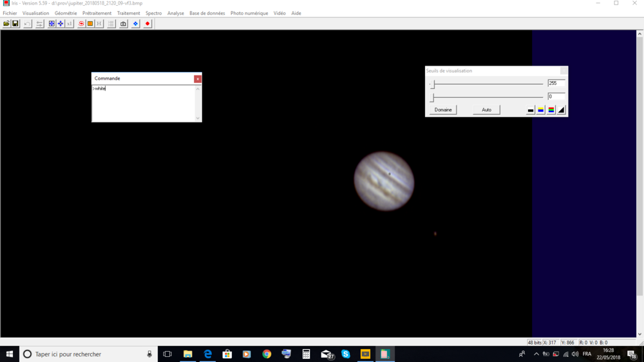Open the Traitement menu
Image resolution: width=644 pixels, height=362 pixels.
[x=129, y=13]
